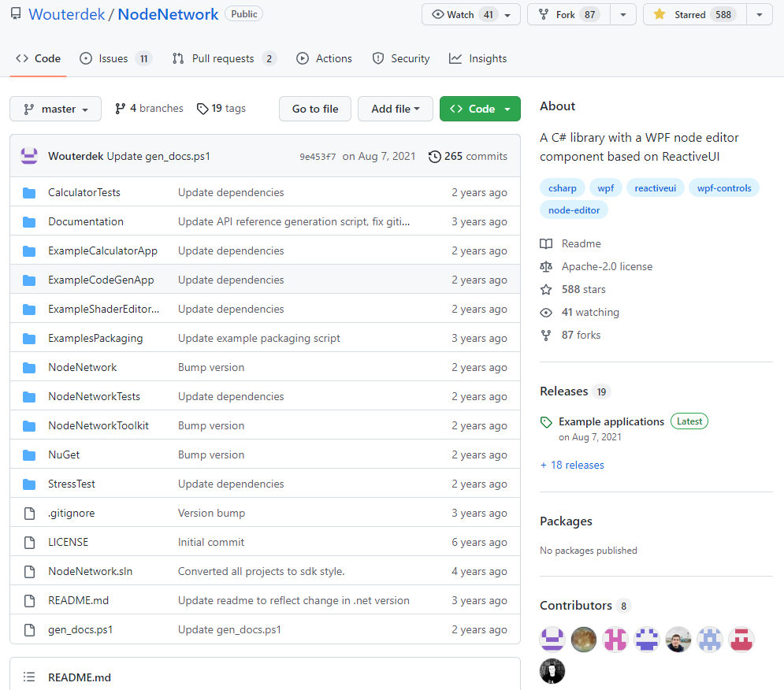Click the commit history clock icon
The image size is (784, 690).
click(x=434, y=157)
